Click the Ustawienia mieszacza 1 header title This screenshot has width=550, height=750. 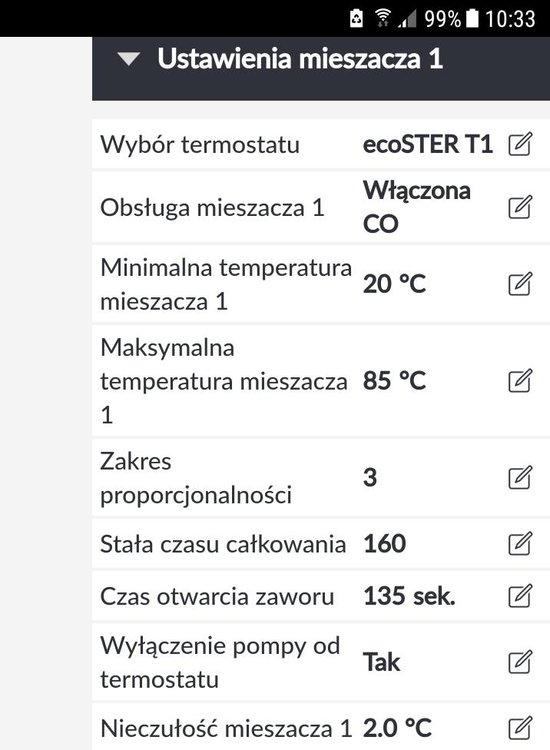(x=300, y=59)
